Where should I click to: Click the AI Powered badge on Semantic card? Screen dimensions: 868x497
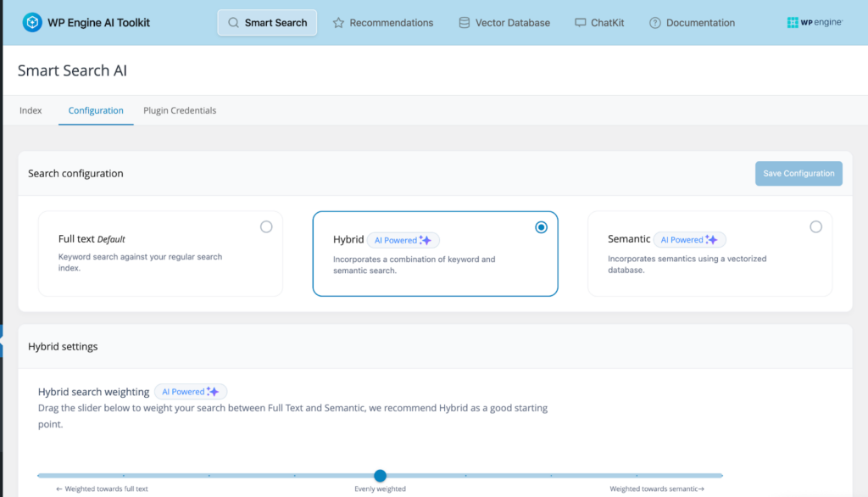[x=689, y=240]
